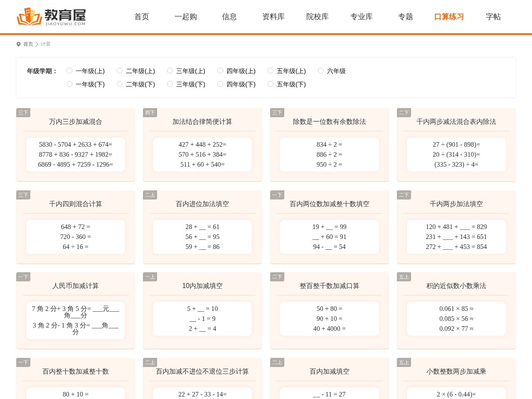This screenshot has height=399, width=532.
Task: Click the sample problem 511 + 60 + 540=
Action: [x=202, y=165]
